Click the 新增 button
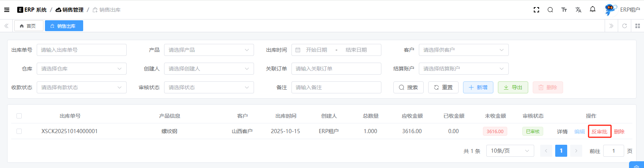This screenshot has height=168, width=644. (478, 87)
